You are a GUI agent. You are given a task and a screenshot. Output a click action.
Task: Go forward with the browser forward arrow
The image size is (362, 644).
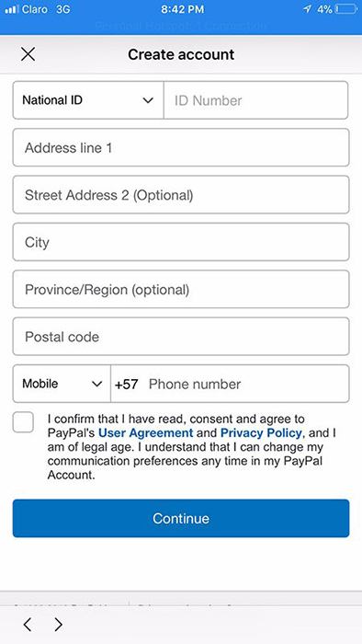point(59,625)
